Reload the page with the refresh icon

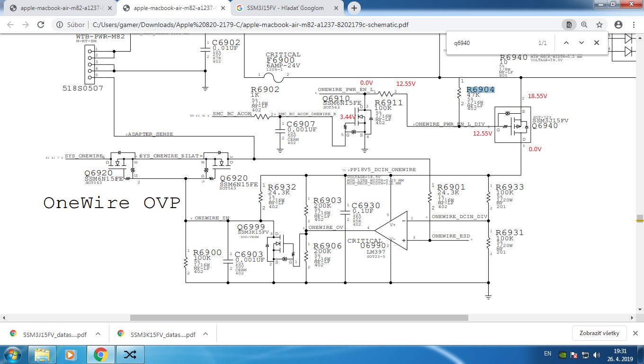click(41, 25)
